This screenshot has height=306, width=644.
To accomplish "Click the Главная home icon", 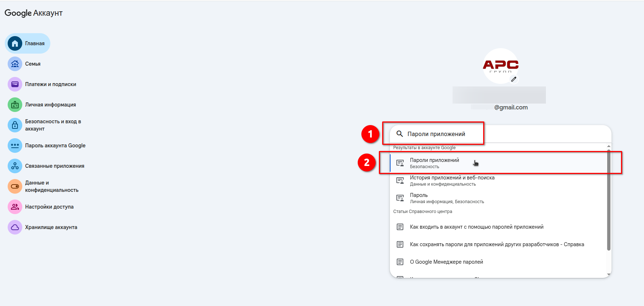I will (x=15, y=43).
